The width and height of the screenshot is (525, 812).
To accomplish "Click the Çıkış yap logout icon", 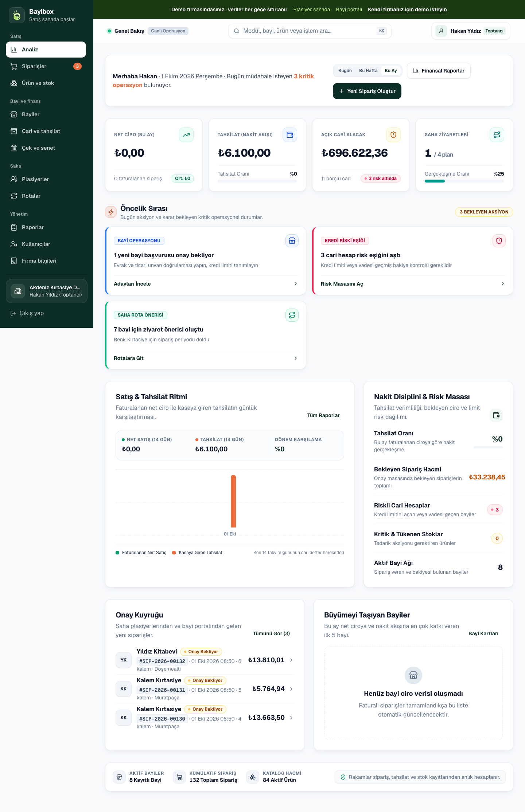I will point(13,313).
